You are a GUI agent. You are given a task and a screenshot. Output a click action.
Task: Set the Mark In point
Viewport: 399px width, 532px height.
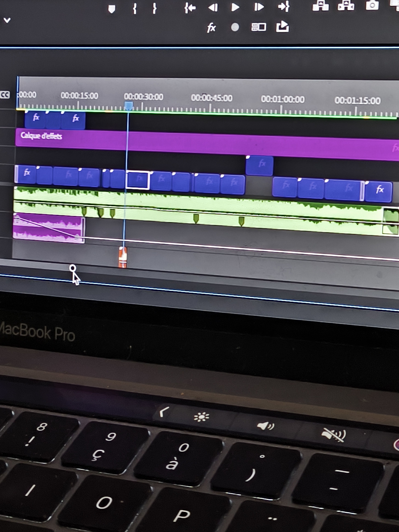click(135, 9)
